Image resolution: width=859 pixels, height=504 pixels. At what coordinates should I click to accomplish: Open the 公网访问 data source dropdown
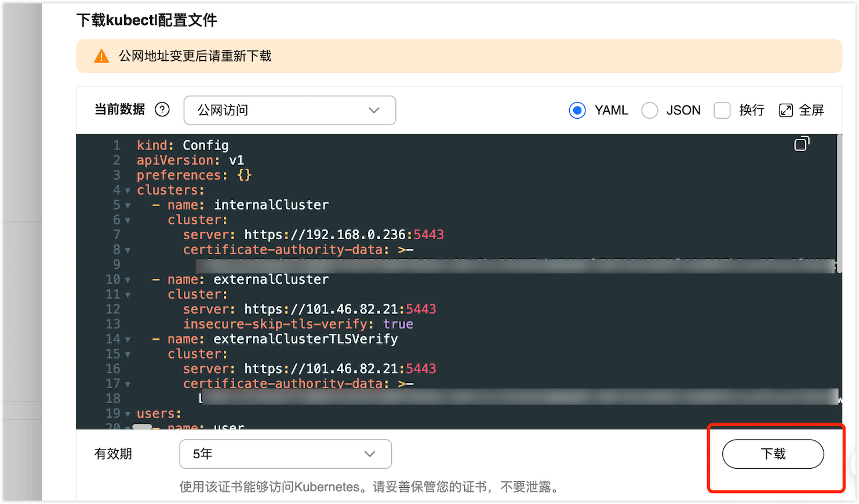pyautogui.click(x=289, y=110)
